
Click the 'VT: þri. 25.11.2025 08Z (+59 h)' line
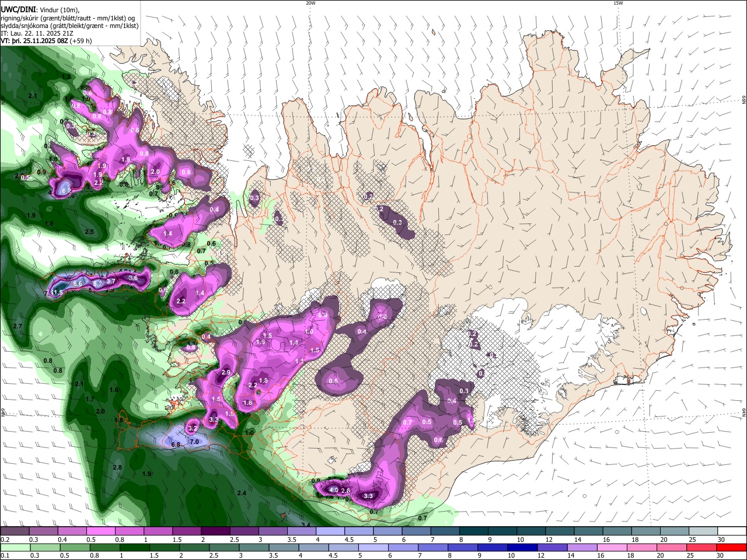(46, 41)
